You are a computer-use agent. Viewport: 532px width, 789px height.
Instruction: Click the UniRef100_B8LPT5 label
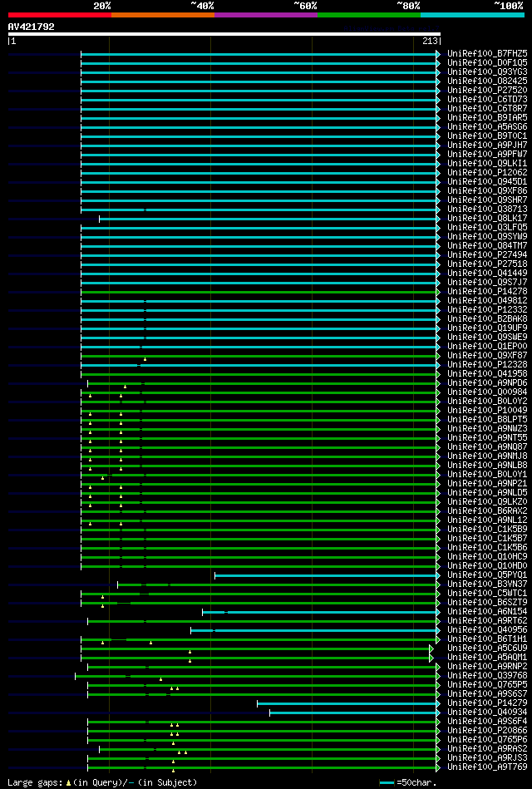click(x=487, y=419)
